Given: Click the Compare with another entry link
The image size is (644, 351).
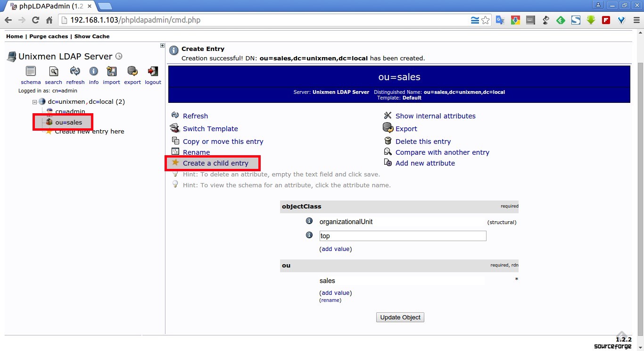Looking at the screenshot, I should (442, 152).
